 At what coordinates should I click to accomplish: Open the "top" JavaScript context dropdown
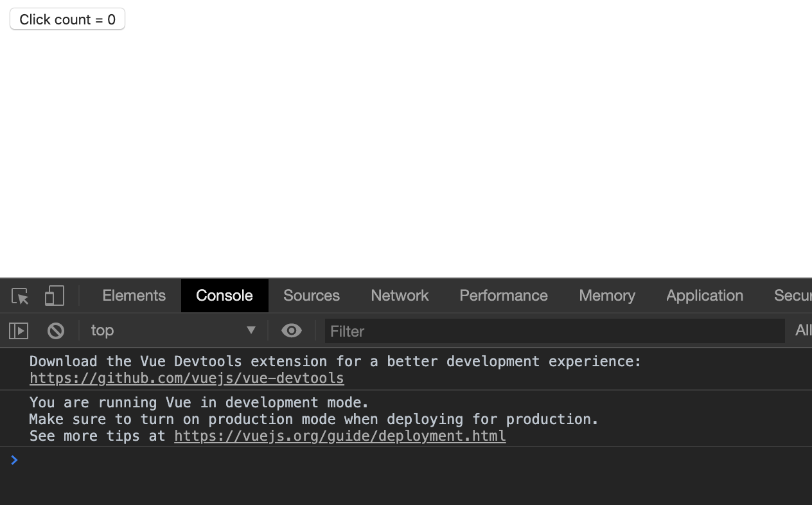(173, 331)
